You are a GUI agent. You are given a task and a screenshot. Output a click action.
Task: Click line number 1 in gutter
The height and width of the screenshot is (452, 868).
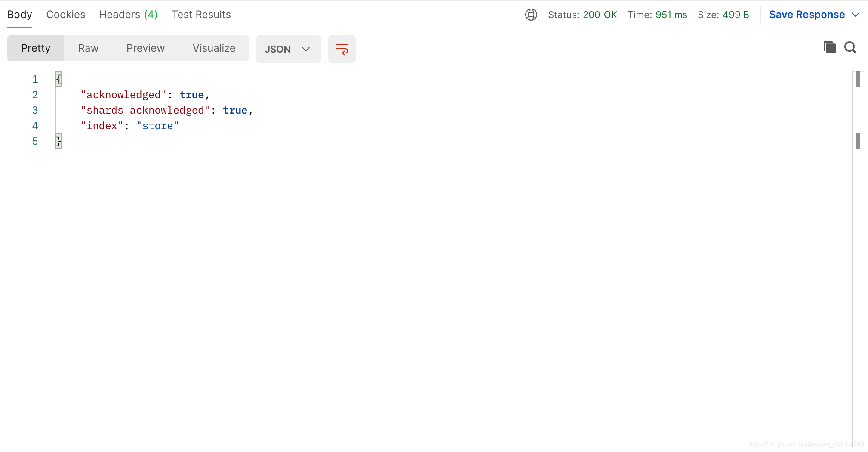coord(35,79)
